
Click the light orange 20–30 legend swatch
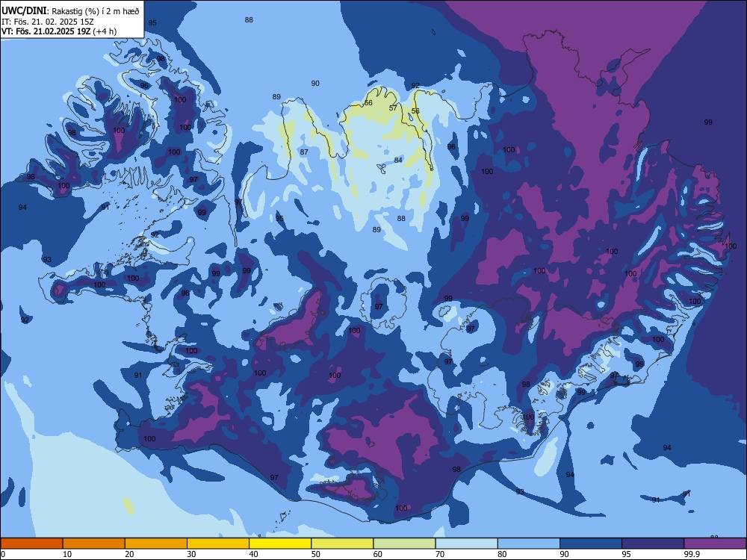(x=156, y=544)
